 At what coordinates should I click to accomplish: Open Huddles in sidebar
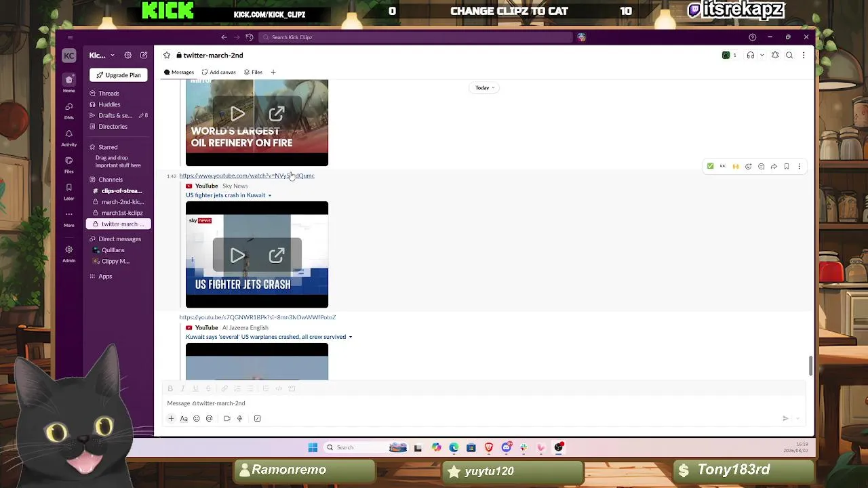(x=109, y=104)
